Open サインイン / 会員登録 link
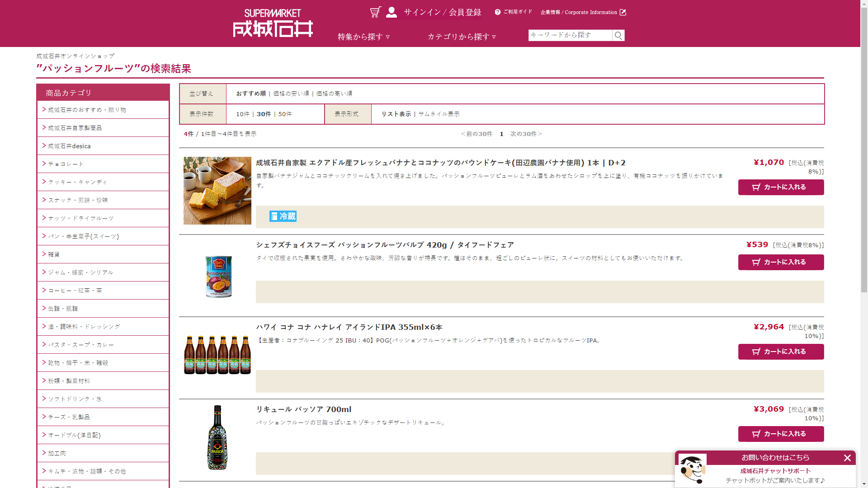This screenshot has width=868, height=488. tap(442, 12)
